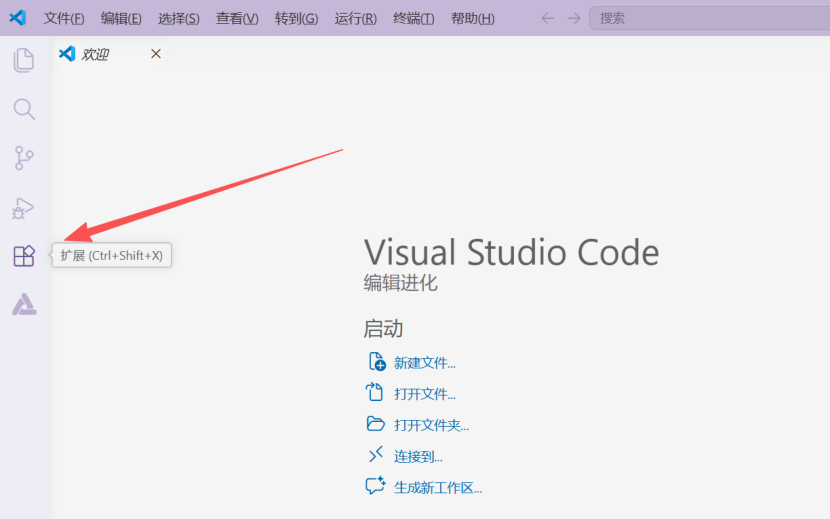Open the Search view in activity bar
Image resolution: width=830 pixels, height=519 pixels.
pyautogui.click(x=24, y=109)
